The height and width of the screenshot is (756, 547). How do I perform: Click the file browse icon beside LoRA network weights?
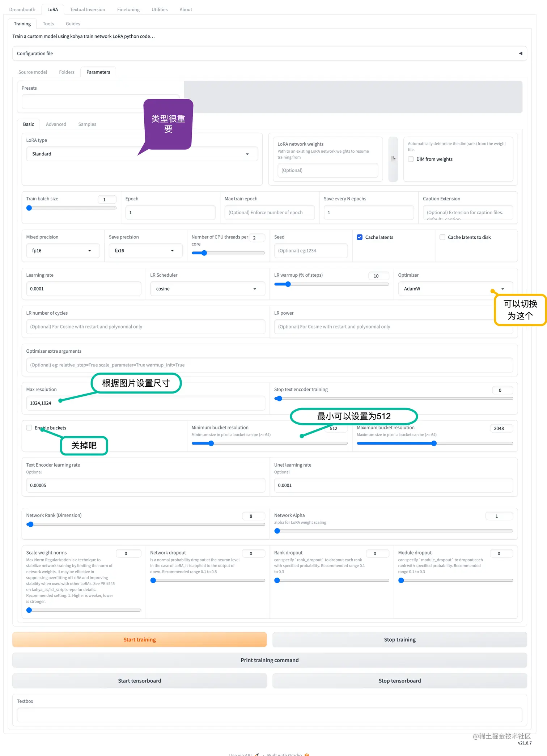coord(393,158)
